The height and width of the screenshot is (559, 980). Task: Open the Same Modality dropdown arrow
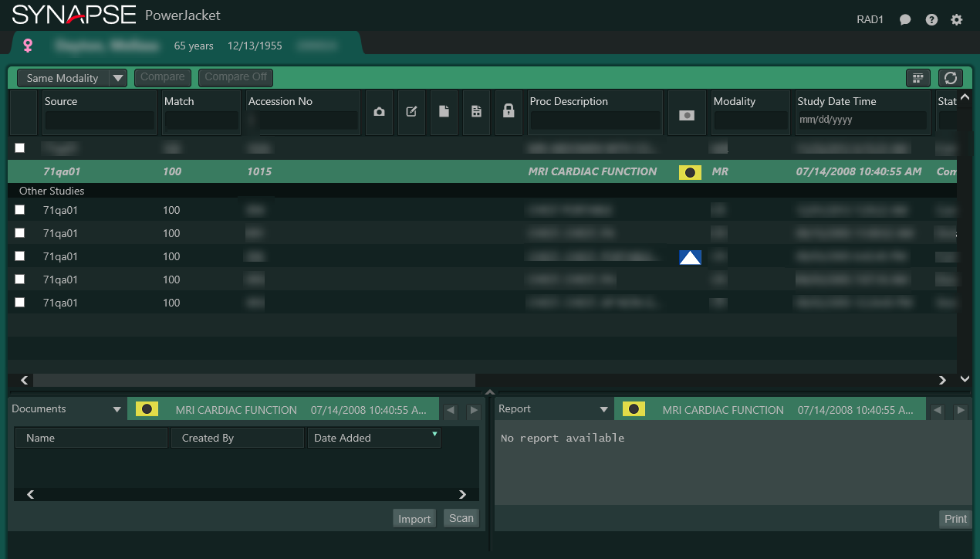click(118, 78)
